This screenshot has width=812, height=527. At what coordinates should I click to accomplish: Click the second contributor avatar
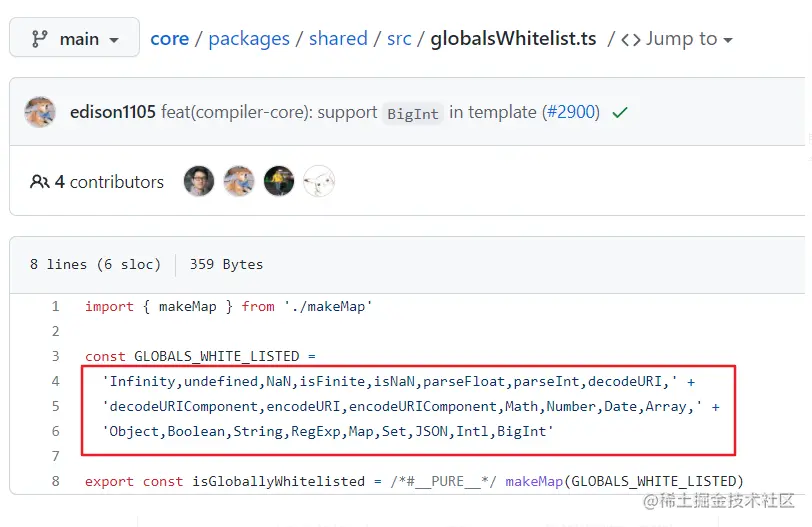click(x=239, y=181)
